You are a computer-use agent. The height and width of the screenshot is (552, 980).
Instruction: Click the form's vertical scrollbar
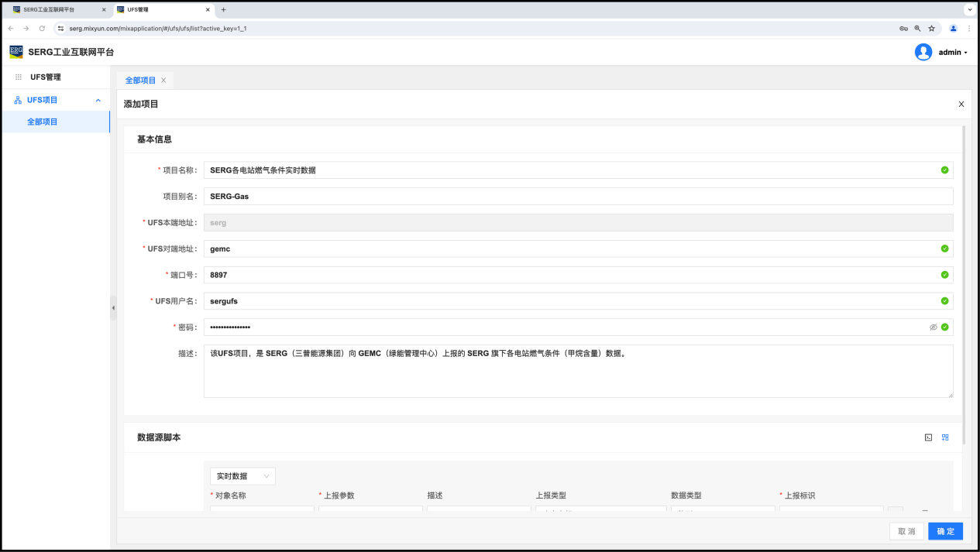964,279
